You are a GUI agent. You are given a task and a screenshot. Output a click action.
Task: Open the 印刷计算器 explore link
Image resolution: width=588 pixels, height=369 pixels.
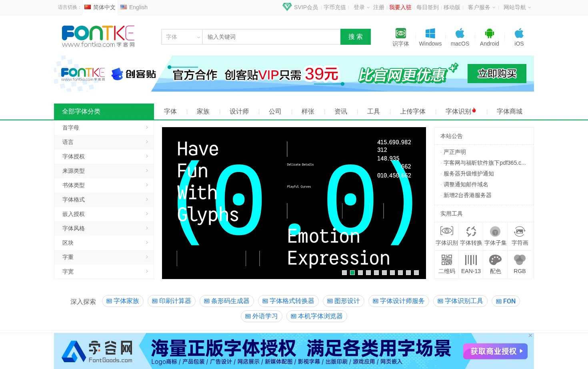coord(171,301)
